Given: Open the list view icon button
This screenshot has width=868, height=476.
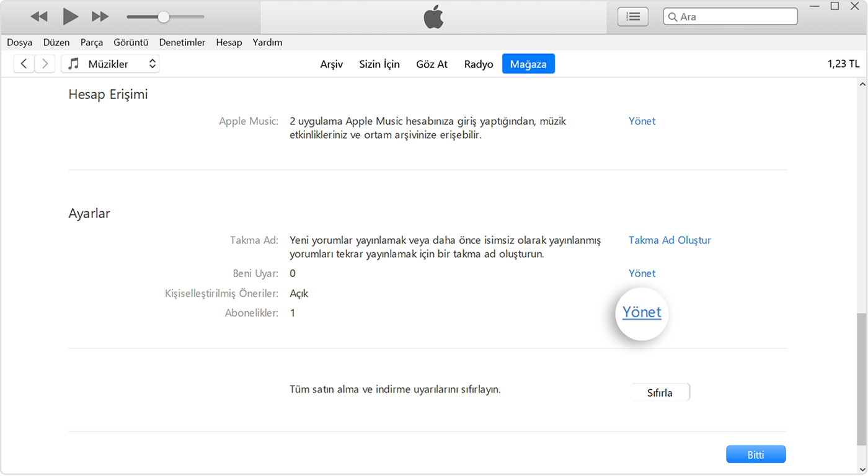Looking at the screenshot, I should coord(632,17).
